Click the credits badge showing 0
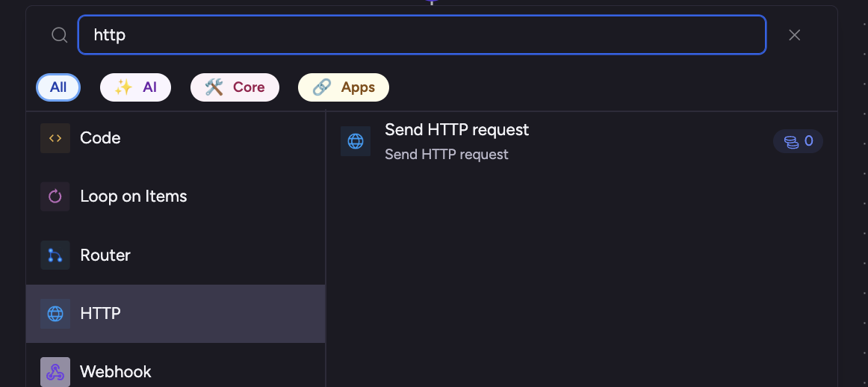The image size is (868, 387). (x=798, y=141)
